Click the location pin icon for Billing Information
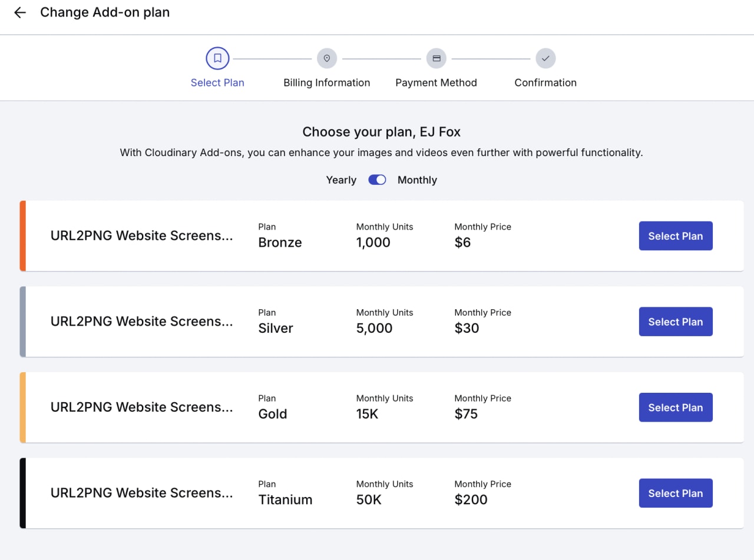 (327, 58)
